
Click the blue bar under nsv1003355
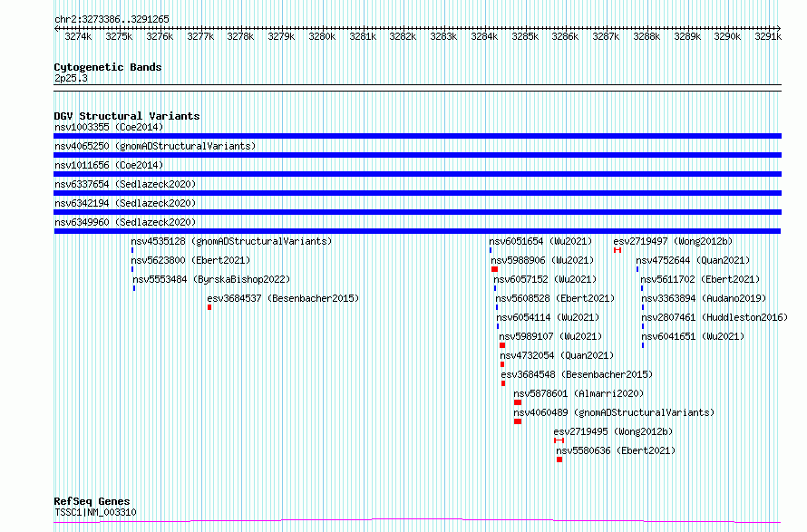click(417, 136)
